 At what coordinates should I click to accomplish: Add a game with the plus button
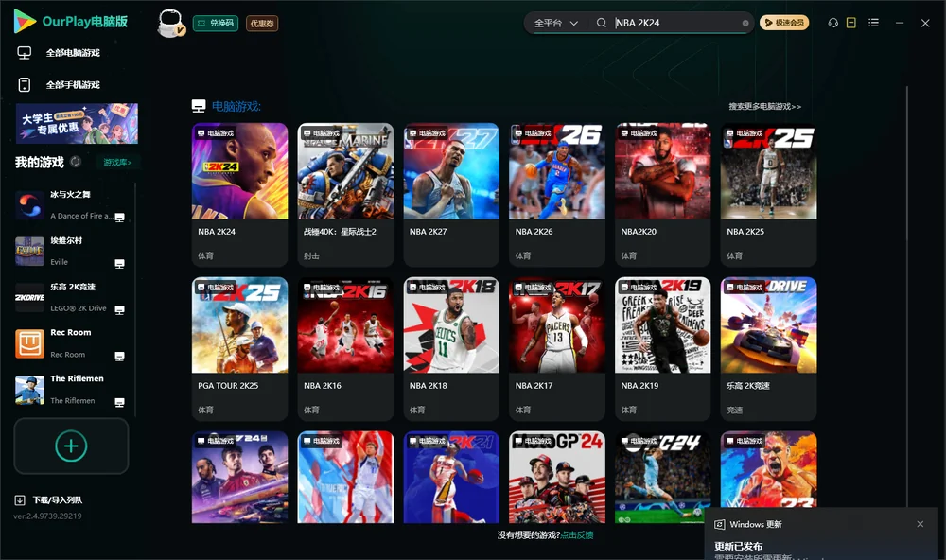[x=71, y=446]
